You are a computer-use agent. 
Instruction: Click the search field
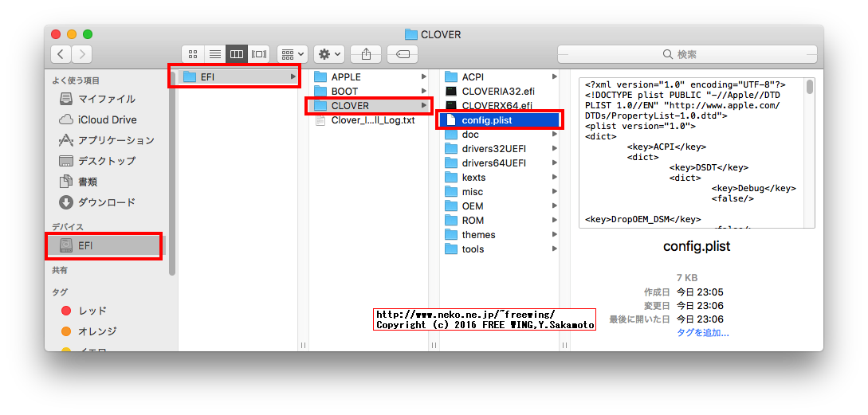tap(685, 54)
